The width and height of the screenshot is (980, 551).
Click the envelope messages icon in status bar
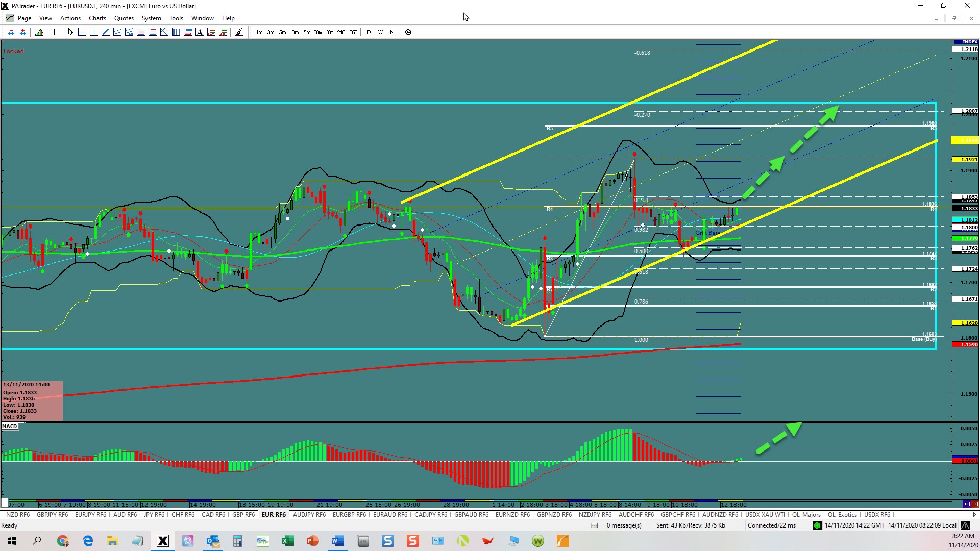[x=594, y=525]
